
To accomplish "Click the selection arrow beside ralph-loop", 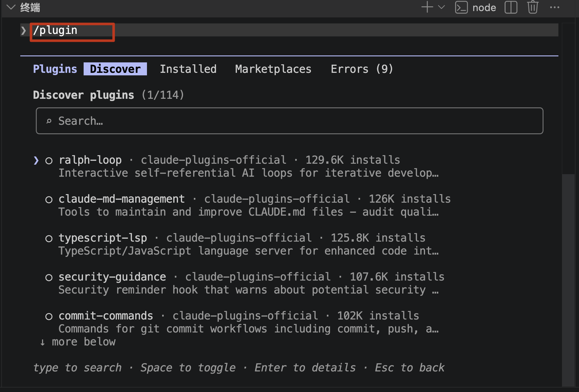I will tap(36, 161).
